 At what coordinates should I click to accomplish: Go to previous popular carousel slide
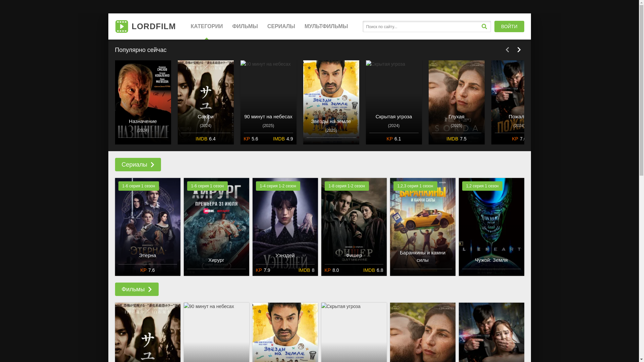coord(507,50)
